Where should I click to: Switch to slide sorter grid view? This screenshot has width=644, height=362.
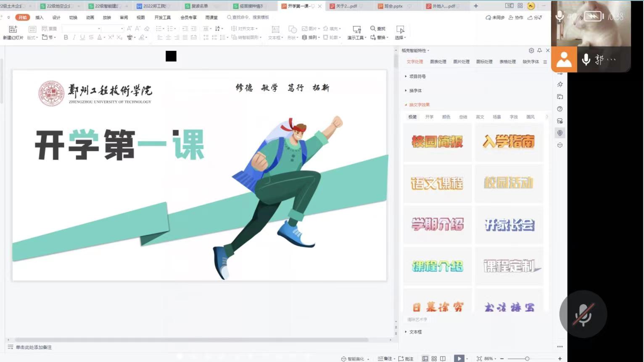coord(434,359)
